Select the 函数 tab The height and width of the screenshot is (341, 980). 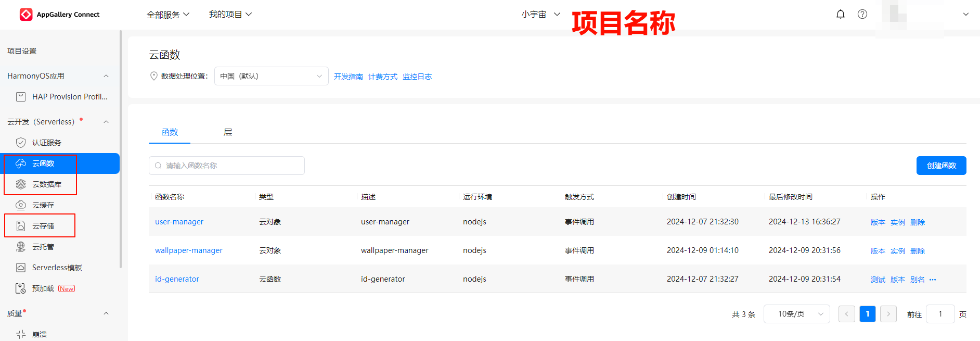click(x=170, y=132)
